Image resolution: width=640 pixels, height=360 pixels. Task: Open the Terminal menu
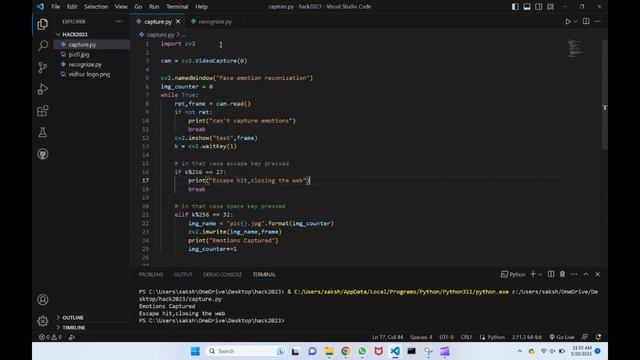click(177, 7)
